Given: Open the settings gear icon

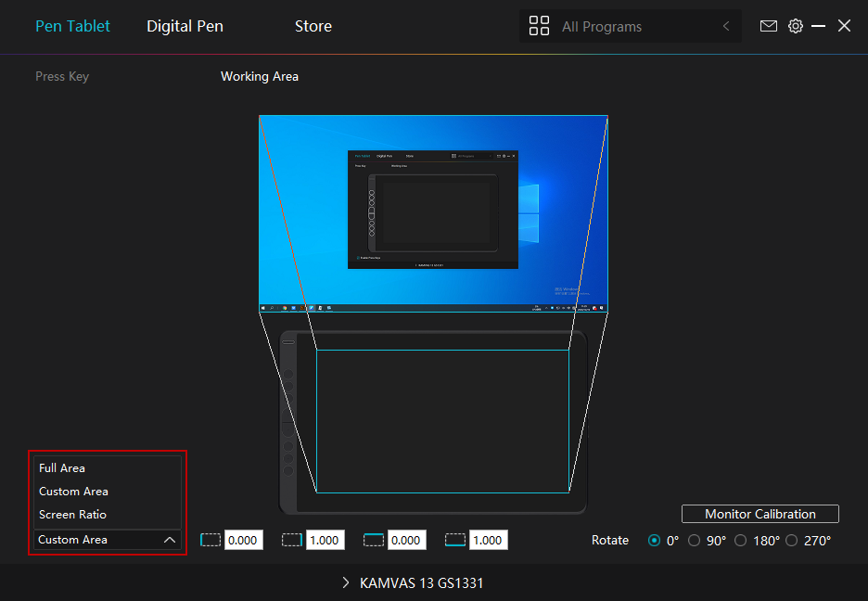Looking at the screenshot, I should [x=796, y=26].
